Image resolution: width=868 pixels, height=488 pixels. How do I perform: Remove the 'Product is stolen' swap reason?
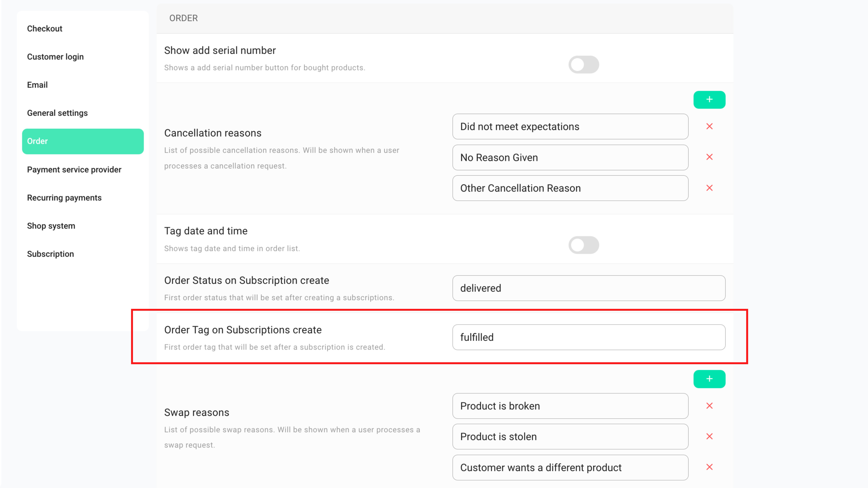coord(709,437)
